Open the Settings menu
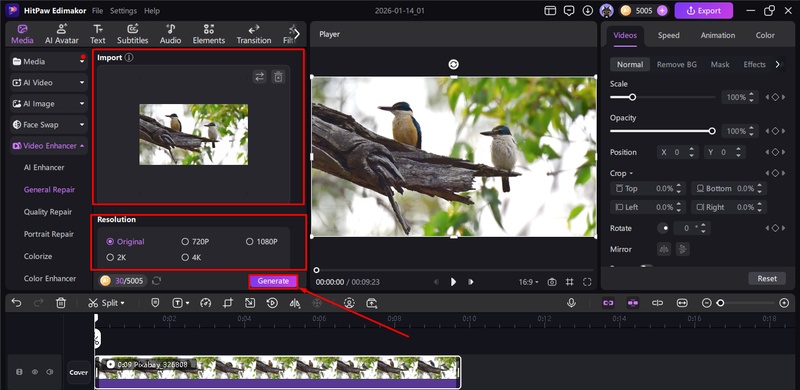 click(123, 10)
